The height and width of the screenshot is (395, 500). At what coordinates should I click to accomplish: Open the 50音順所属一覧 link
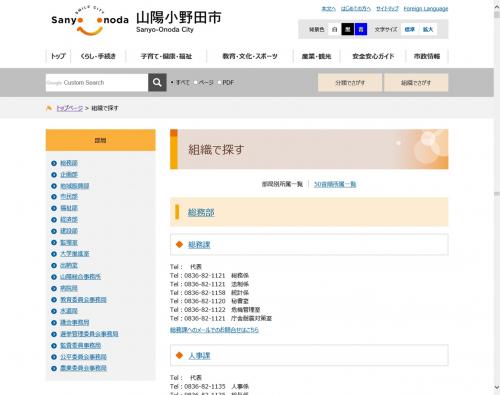point(335,184)
